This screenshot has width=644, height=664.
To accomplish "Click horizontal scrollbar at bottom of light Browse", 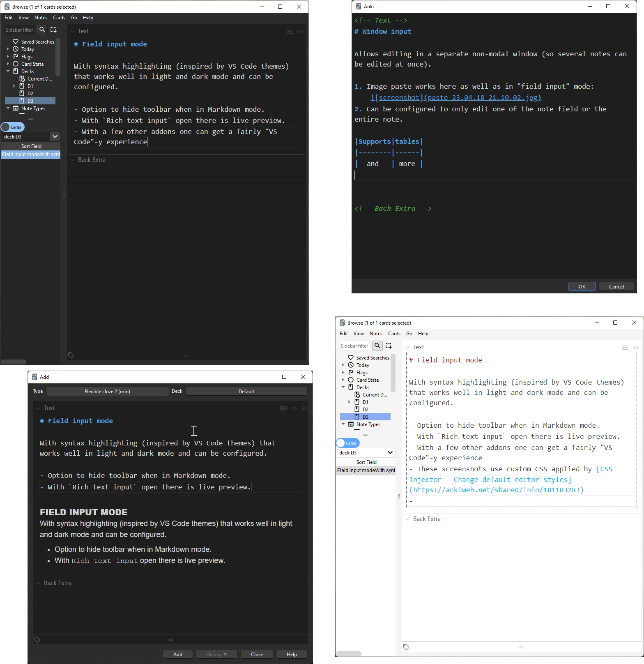I will coord(349,653).
